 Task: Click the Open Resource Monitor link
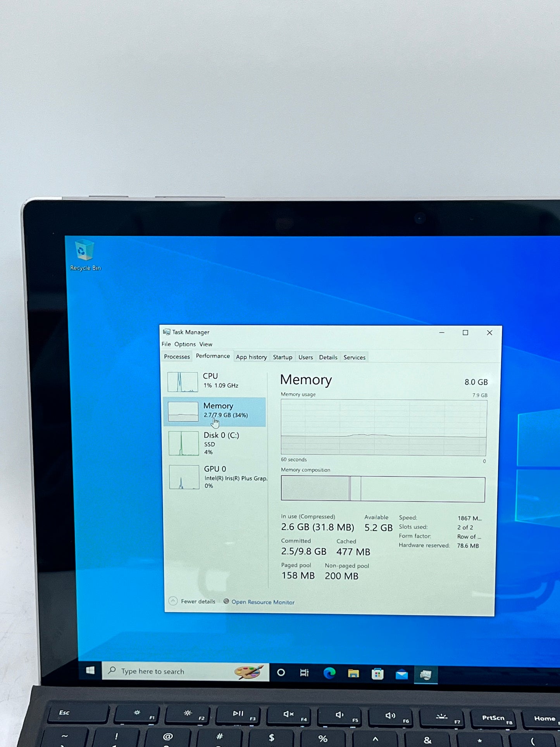coord(263,602)
